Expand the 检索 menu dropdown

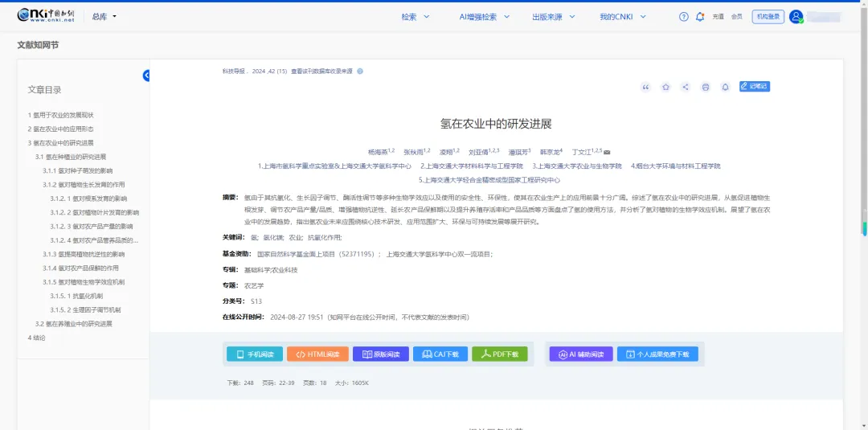(x=413, y=17)
